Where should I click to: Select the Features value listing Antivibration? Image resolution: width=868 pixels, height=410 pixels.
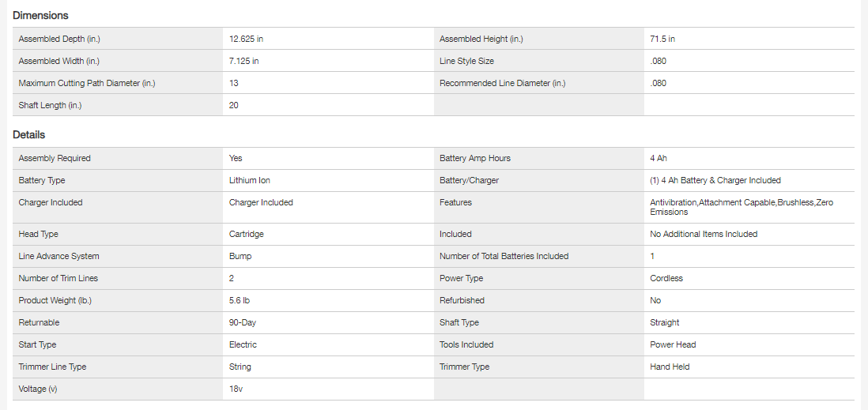742,207
